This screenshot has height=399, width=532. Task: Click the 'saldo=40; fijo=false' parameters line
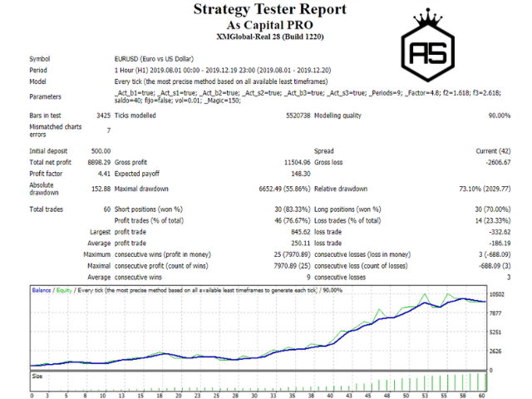(x=177, y=101)
